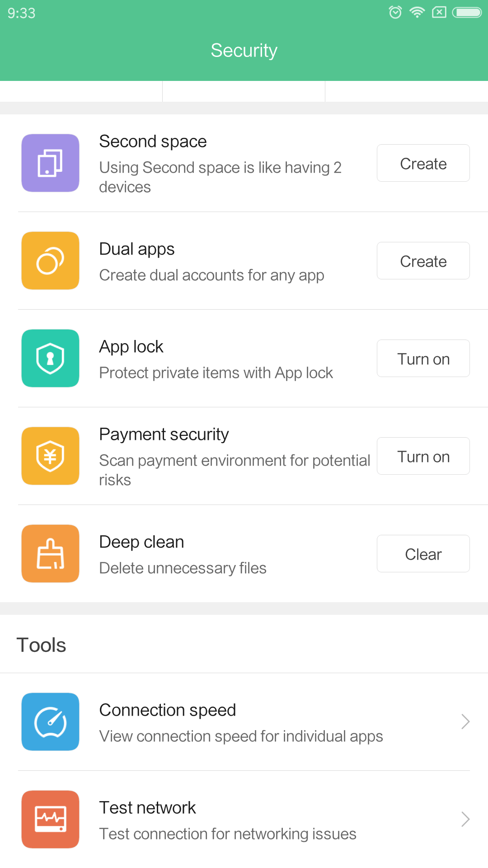Open the App lock shield icon
Viewport: 488px width, 868px height.
pyautogui.click(x=50, y=358)
